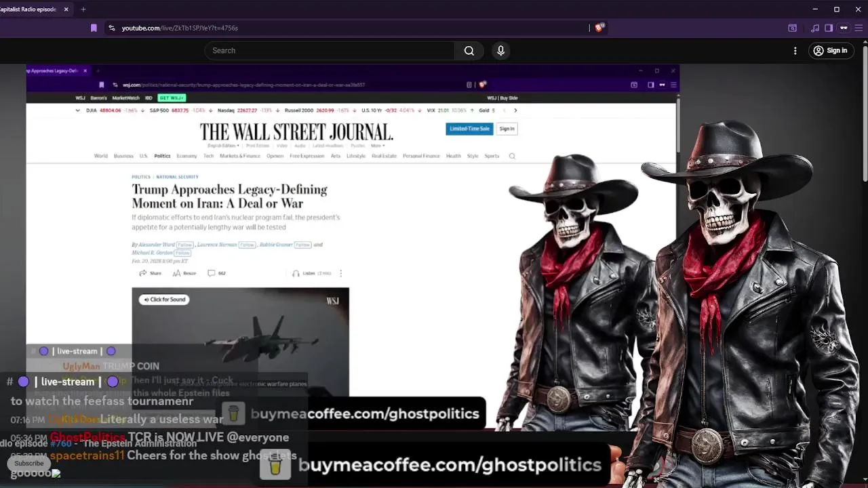The width and height of the screenshot is (868, 488).
Task: Click the glasses private mode icon
Action: 844,28
